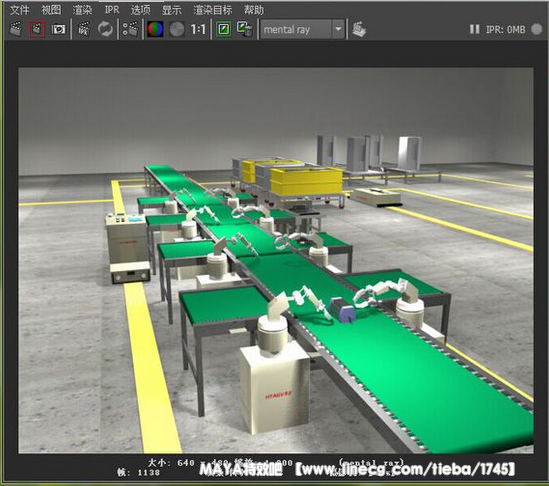Open the 文件 (File) menu
549x486 pixels.
click(x=19, y=10)
